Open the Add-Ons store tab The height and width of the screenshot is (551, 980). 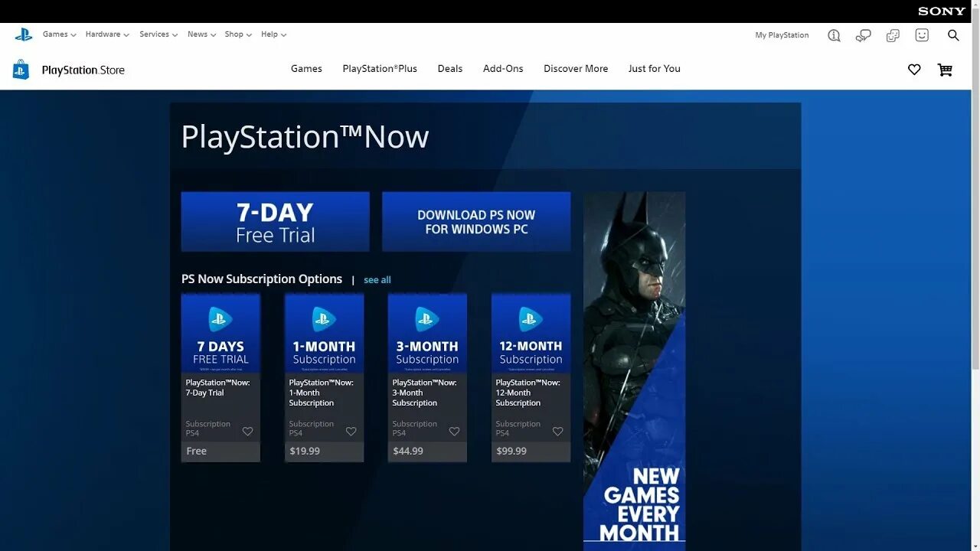pos(503,69)
